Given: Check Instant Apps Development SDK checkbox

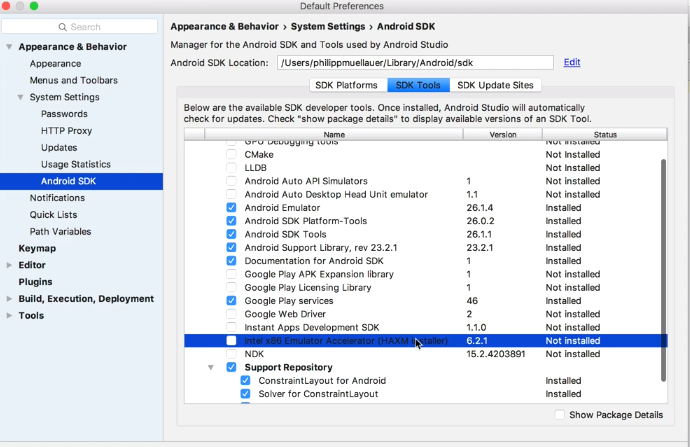Looking at the screenshot, I should pos(231,327).
